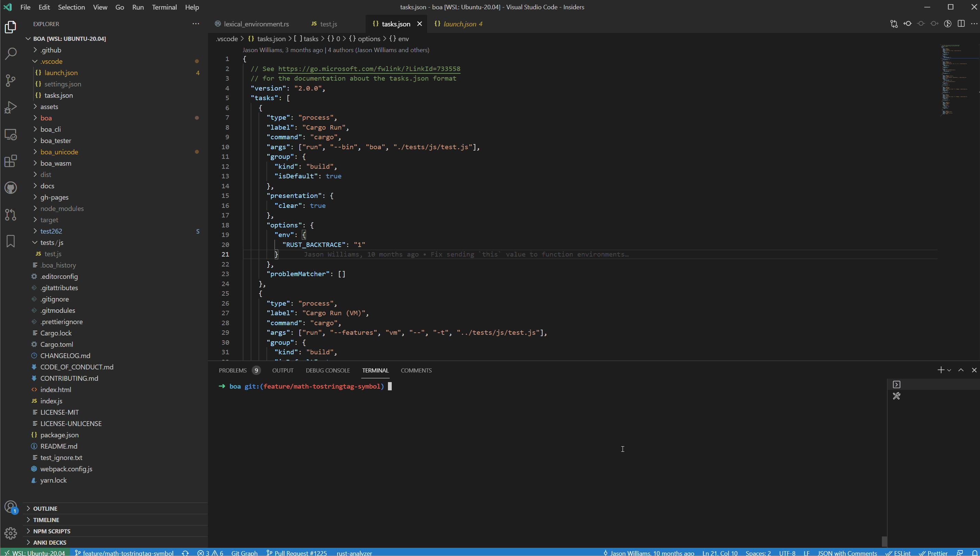This screenshot has height=556, width=980.
Task: Open the Terminal menu
Action: coord(164,7)
